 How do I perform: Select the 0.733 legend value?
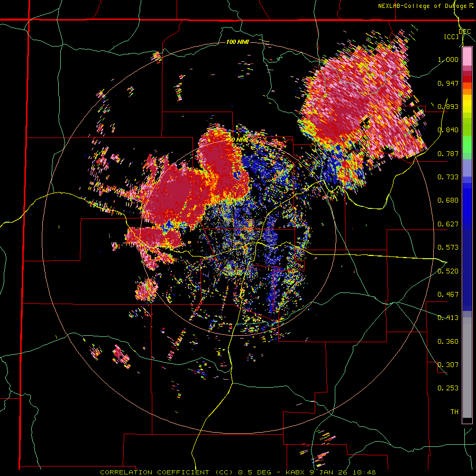[x=448, y=177]
